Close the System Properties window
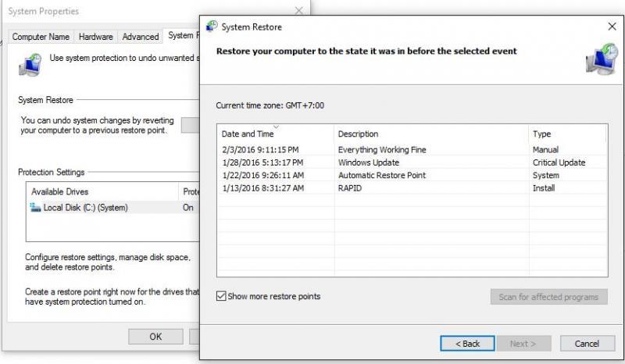This screenshot has width=625, height=364. pos(299,11)
